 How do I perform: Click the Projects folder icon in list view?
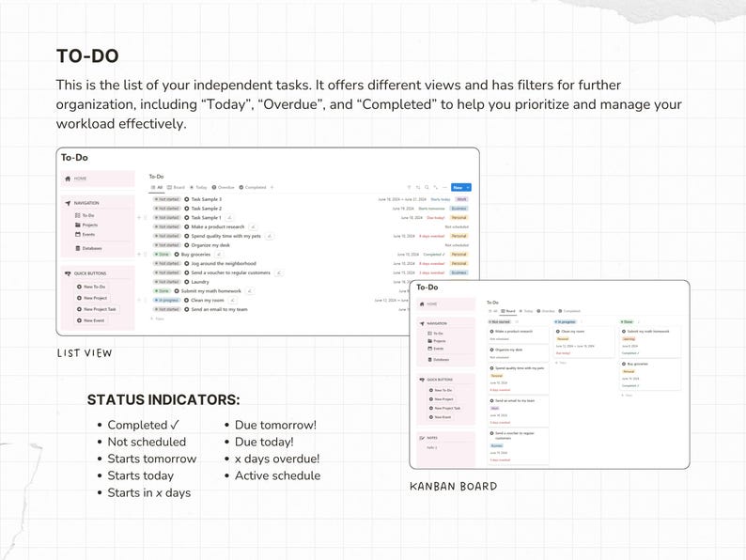pyautogui.click(x=78, y=226)
